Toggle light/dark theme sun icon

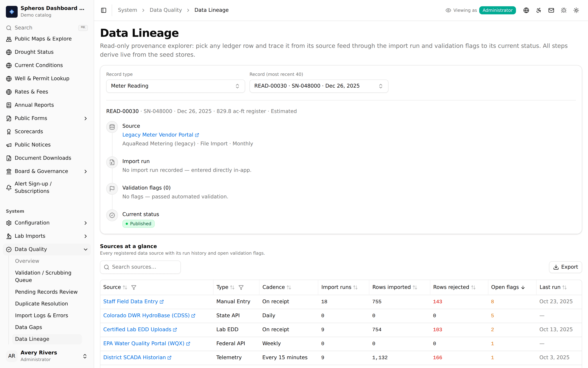click(x=576, y=10)
